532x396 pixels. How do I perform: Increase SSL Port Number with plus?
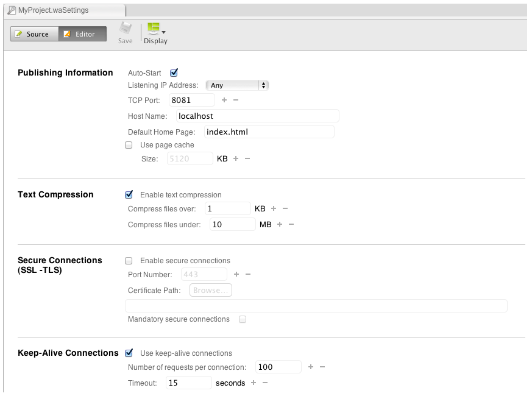click(236, 274)
